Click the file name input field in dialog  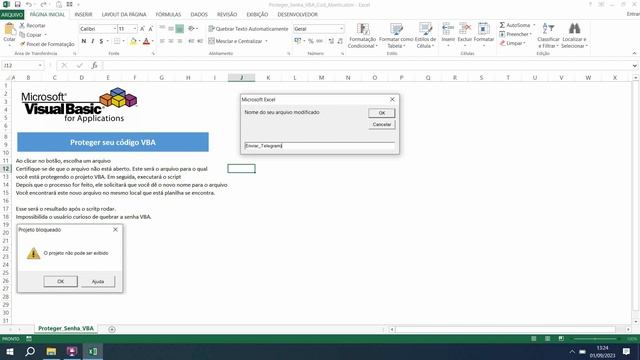[320, 146]
